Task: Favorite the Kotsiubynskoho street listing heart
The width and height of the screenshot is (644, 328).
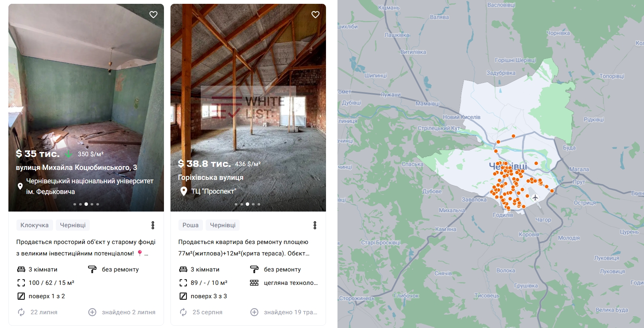Action: click(x=153, y=15)
